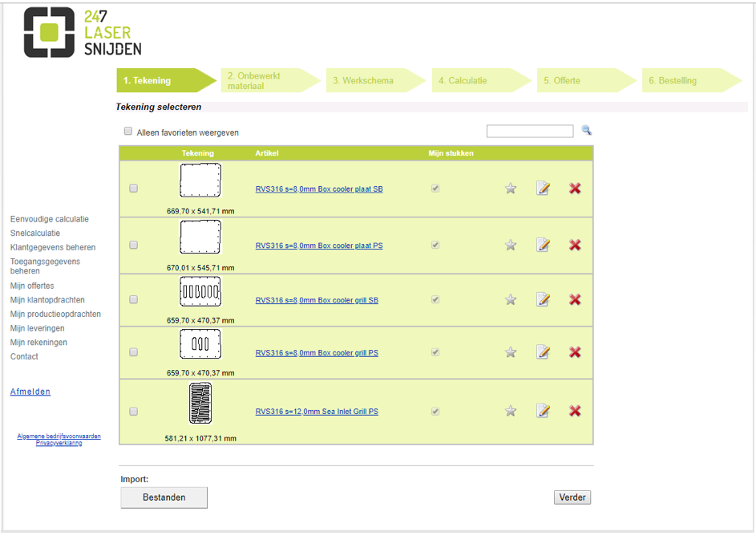Delete "Box cooler grill PS" entry with X
This screenshot has height=536, width=756.
coord(575,352)
